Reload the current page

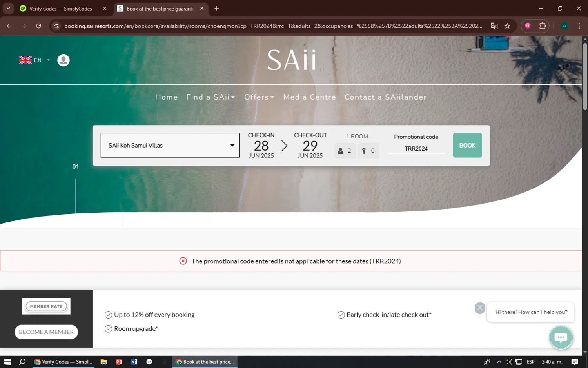pos(38,26)
